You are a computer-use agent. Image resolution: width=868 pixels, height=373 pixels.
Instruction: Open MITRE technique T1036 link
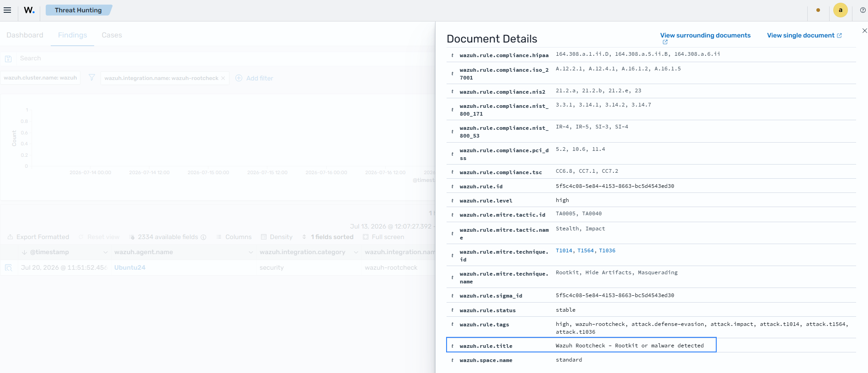click(x=607, y=251)
